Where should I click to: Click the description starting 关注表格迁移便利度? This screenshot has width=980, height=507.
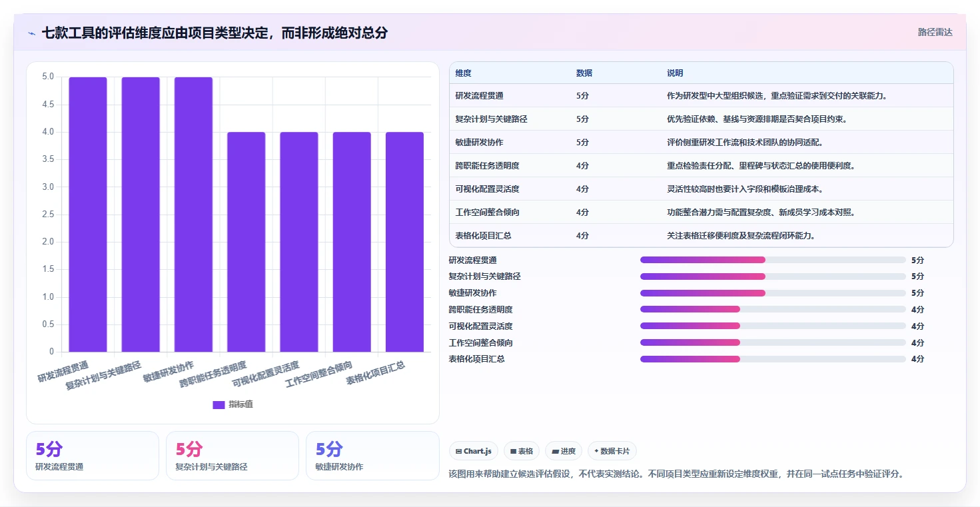click(741, 236)
